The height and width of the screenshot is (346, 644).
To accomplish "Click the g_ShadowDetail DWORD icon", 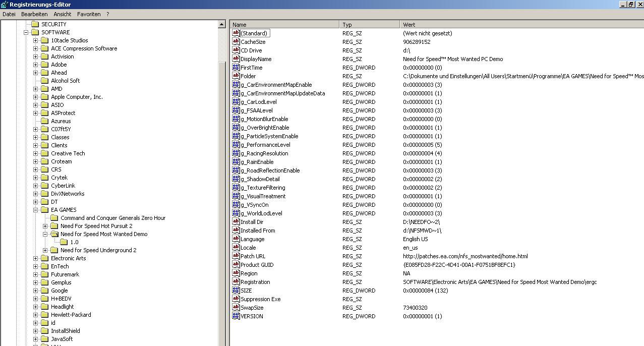I will pos(236,179).
